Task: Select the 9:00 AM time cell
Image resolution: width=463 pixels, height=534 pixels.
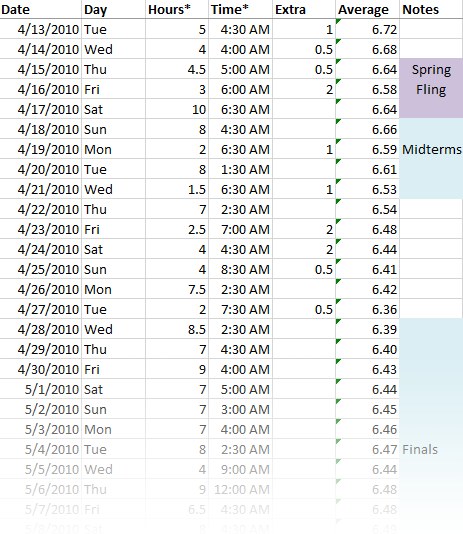Action: click(240, 469)
